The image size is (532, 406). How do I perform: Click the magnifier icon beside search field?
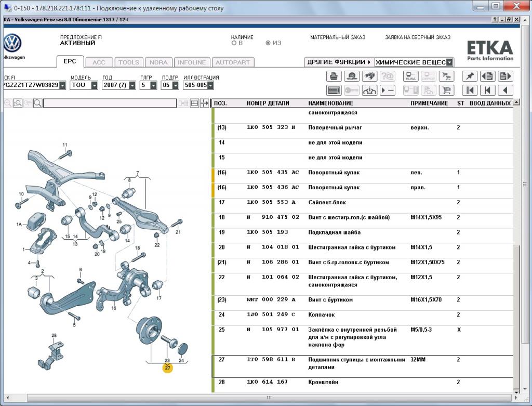37,103
